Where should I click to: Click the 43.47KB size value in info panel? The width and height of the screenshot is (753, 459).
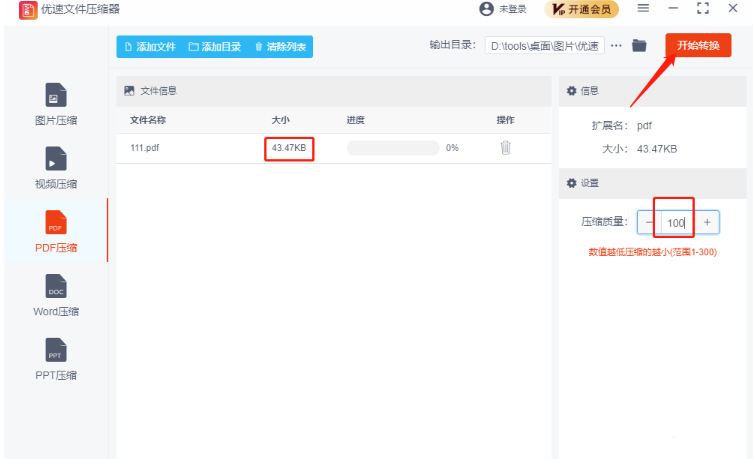pos(657,149)
